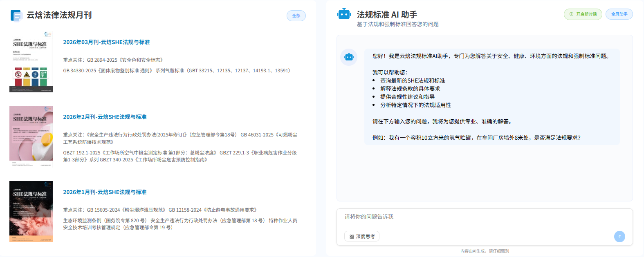Viewport: 644px width, 257px height.
Task: Click the 云焓法律法规月刊 logo icon
Action: (16, 16)
